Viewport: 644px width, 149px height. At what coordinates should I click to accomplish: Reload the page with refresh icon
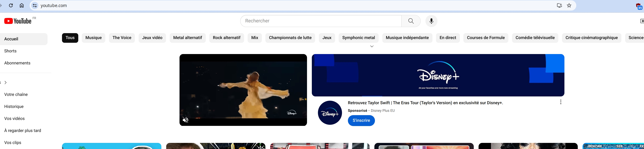pyautogui.click(x=11, y=6)
